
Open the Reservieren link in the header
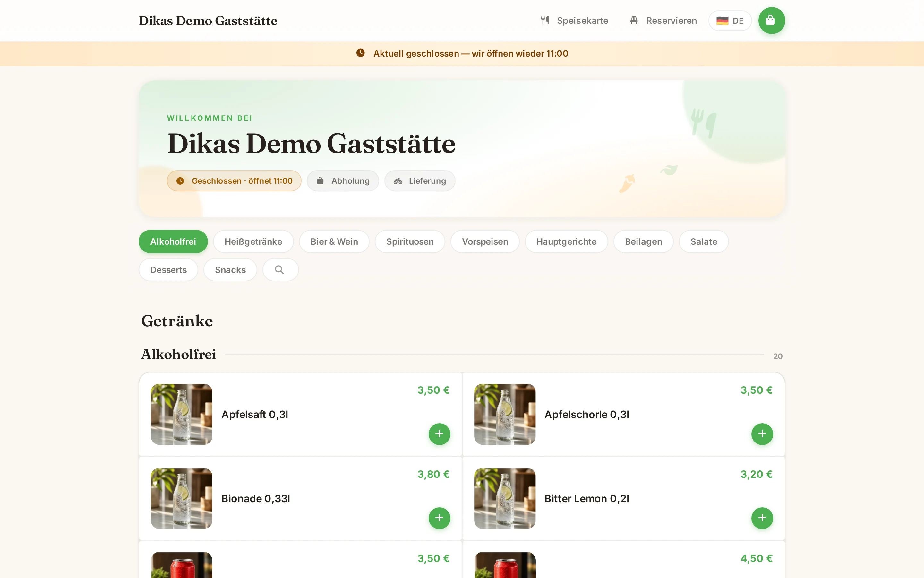point(663,21)
